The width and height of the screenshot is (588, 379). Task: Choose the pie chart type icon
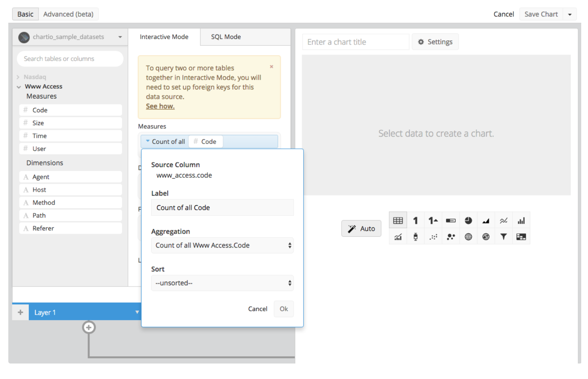point(468,221)
